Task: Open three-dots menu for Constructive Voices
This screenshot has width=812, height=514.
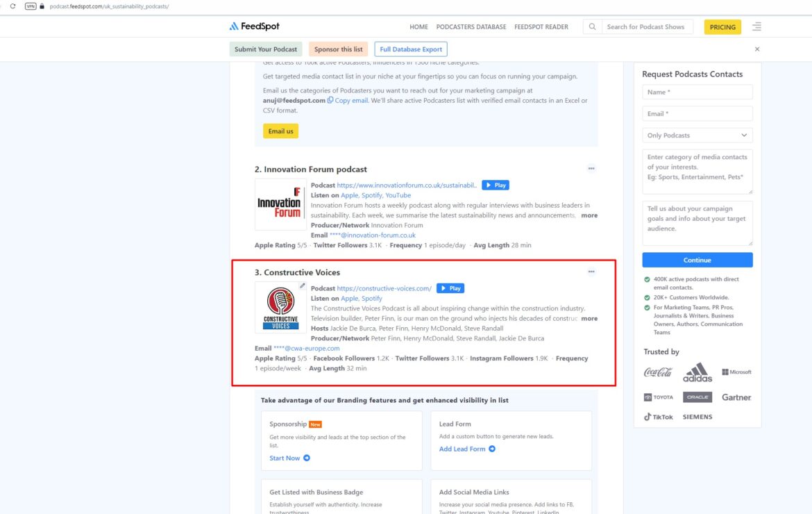Action: [591, 272]
